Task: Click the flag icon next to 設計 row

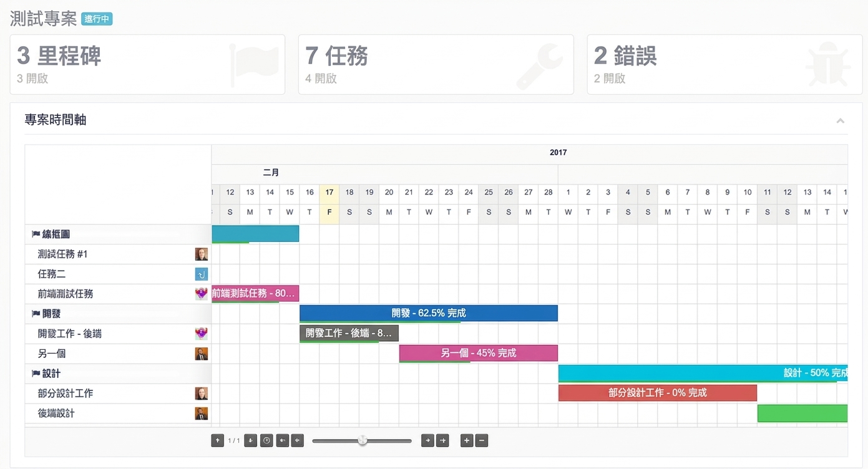Action: [36, 374]
